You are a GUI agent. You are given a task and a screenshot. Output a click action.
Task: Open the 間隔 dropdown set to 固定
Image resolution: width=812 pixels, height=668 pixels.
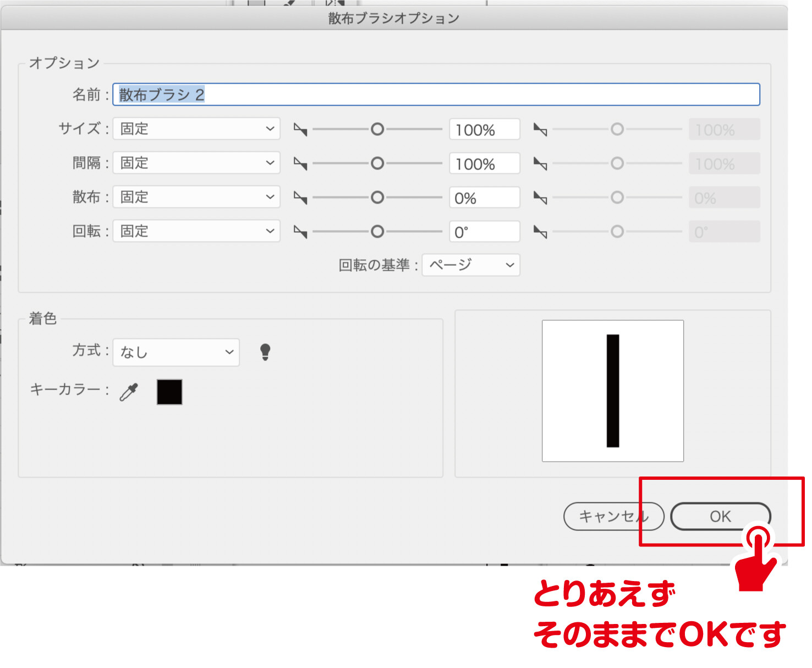(x=196, y=163)
